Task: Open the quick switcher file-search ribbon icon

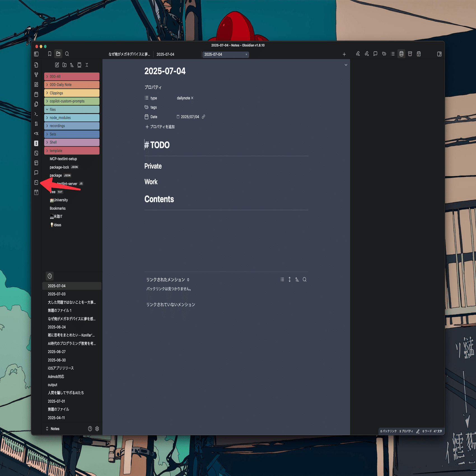Action: (x=36, y=65)
